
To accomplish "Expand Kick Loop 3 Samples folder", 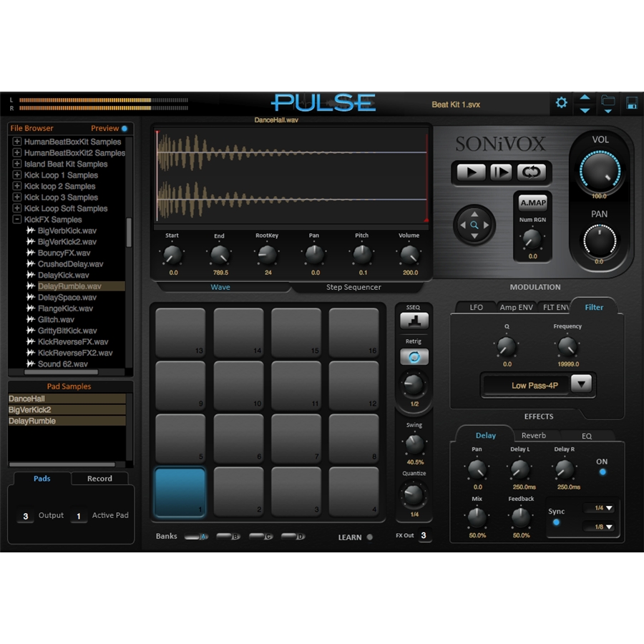I will 17,197.
